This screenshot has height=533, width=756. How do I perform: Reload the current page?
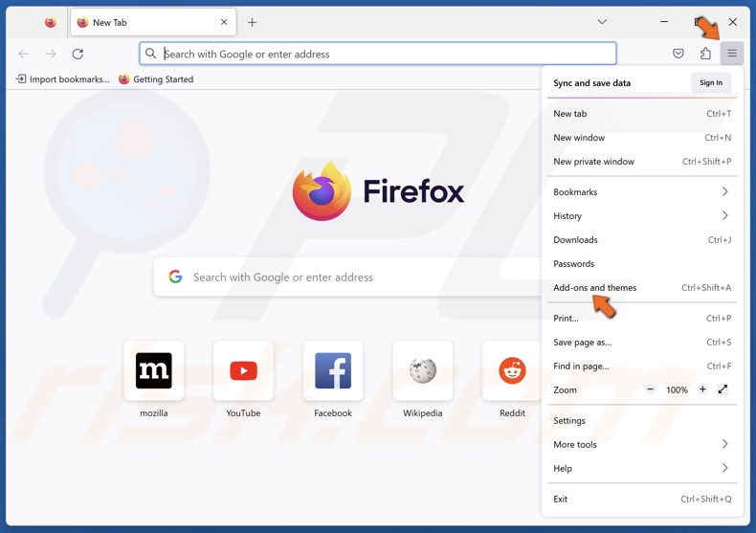pyautogui.click(x=78, y=54)
